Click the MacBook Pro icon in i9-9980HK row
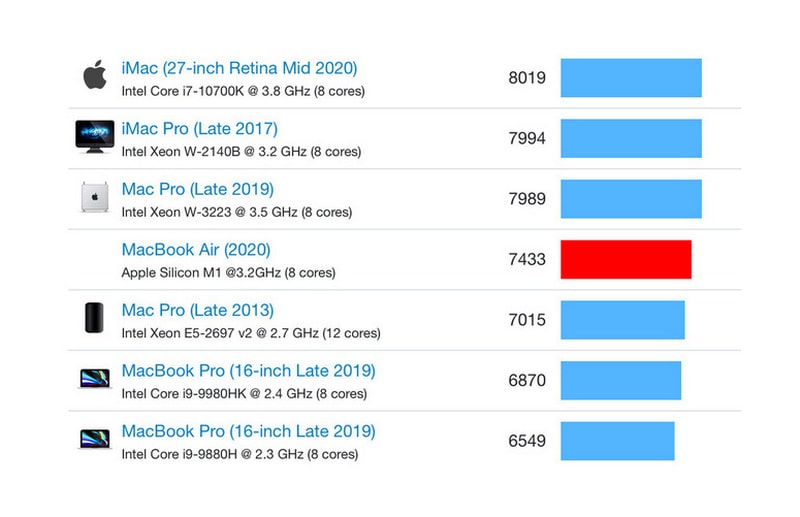 tap(94, 379)
